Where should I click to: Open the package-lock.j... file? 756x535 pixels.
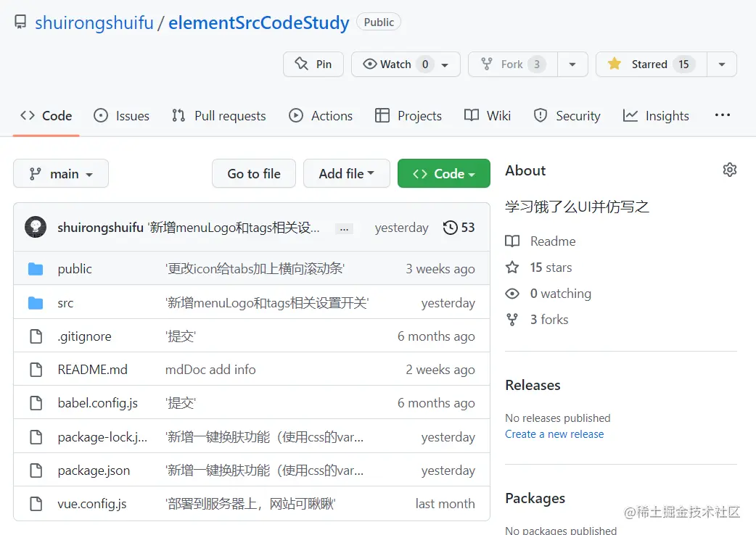tap(103, 436)
